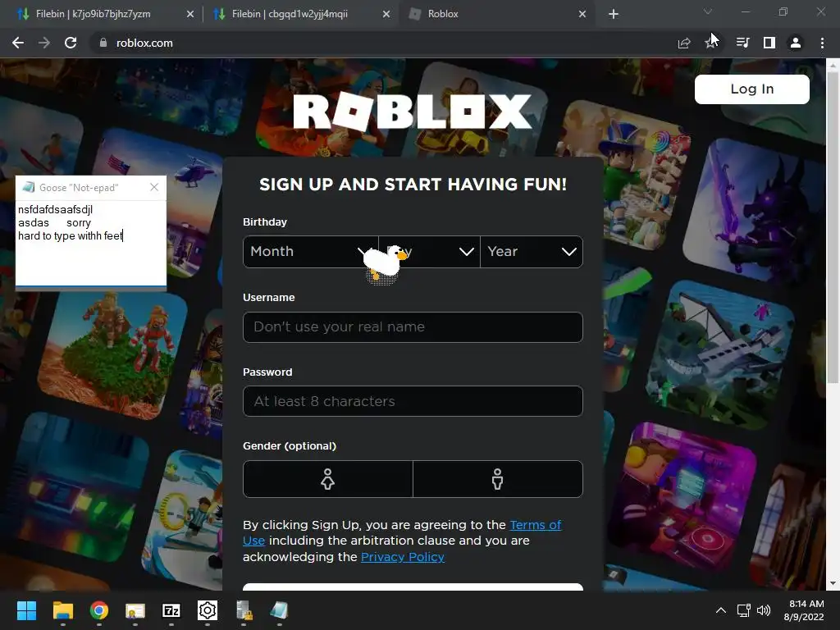Open the gear settings taskbar app
The height and width of the screenshot is (630, 840).
[x=208, y=610]
